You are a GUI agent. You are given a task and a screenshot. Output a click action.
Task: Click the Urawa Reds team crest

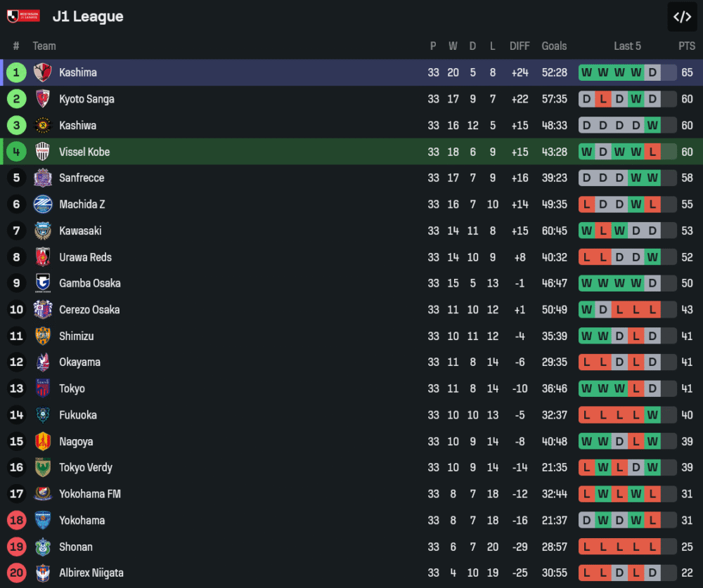(x=43, y=257)
